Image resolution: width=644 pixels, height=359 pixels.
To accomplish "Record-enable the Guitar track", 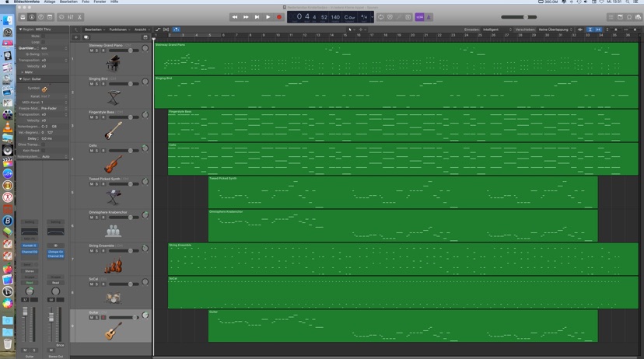I will pyautogui.click(x=103, y=318).
